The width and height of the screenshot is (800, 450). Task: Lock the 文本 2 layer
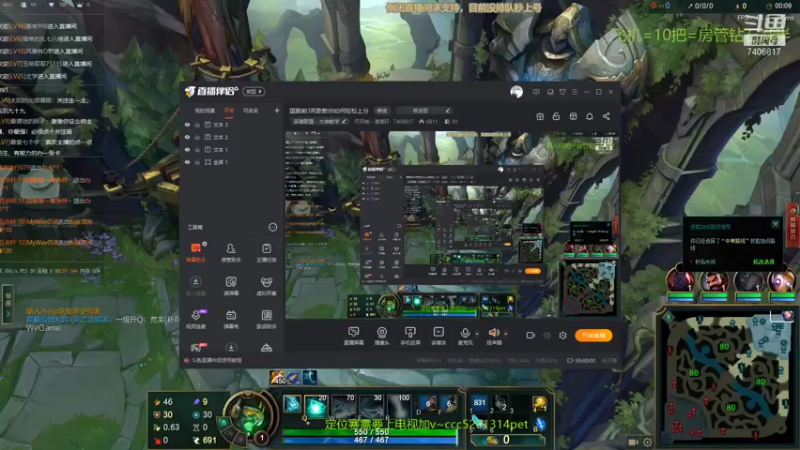coord(197,137)
